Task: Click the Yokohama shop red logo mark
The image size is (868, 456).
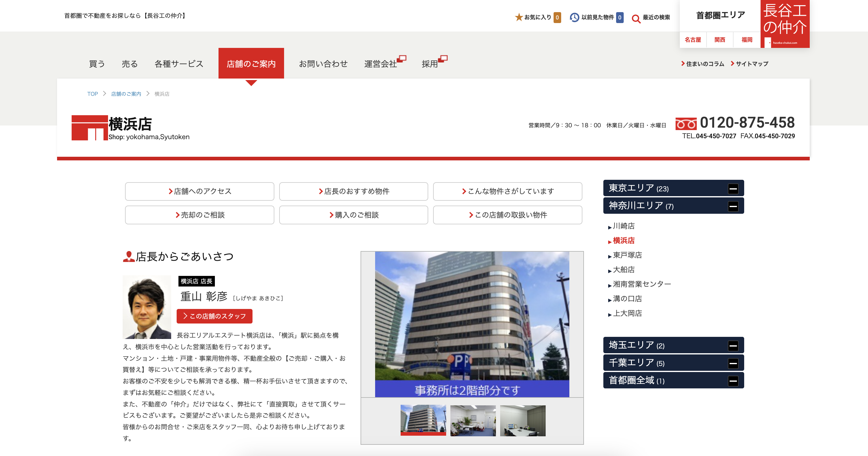Action: pos(90,128)
